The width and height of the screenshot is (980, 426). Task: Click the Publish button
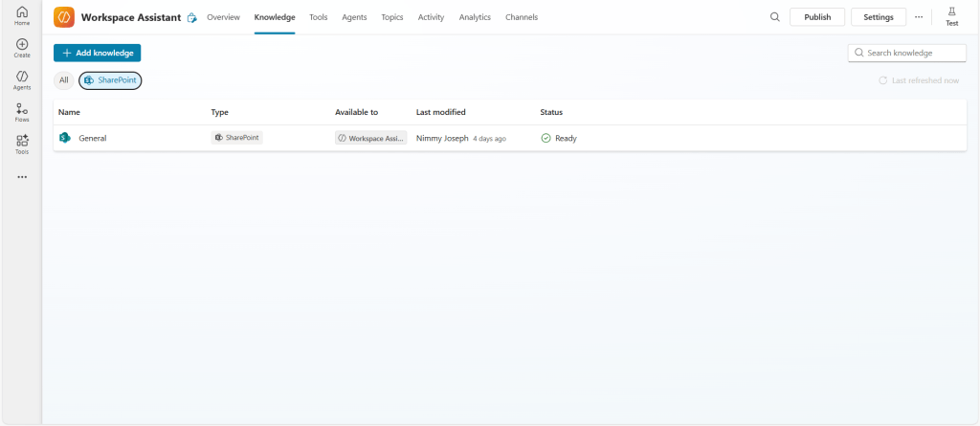coord(817,17)
